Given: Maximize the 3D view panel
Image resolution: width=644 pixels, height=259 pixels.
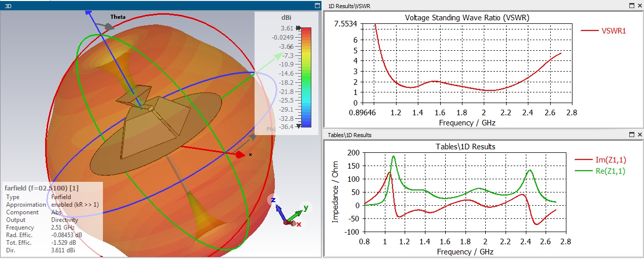Looking at the screenshot, I should [317, 6].
